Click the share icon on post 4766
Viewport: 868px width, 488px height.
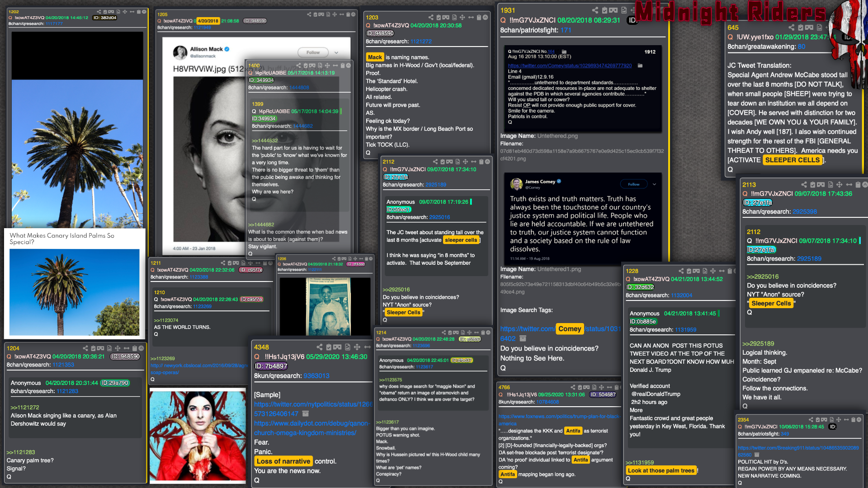573,387
